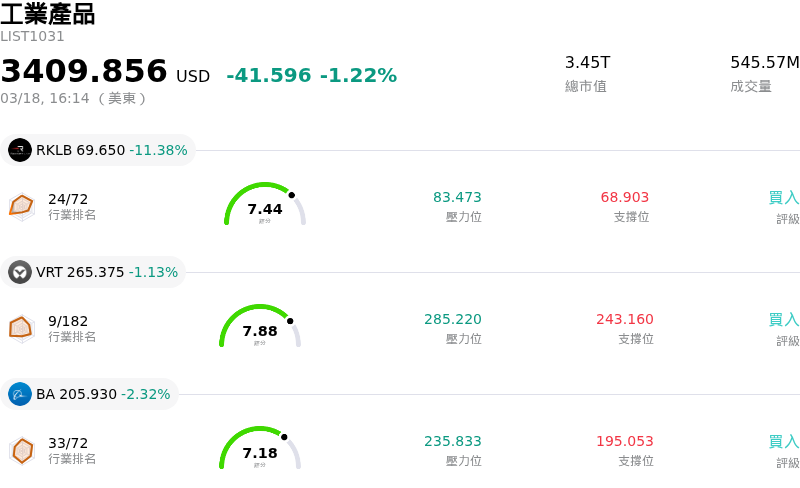Open BA radar chart icon
Screen dimensions: 800x488
pyautogui.click(x=22, y=450)
